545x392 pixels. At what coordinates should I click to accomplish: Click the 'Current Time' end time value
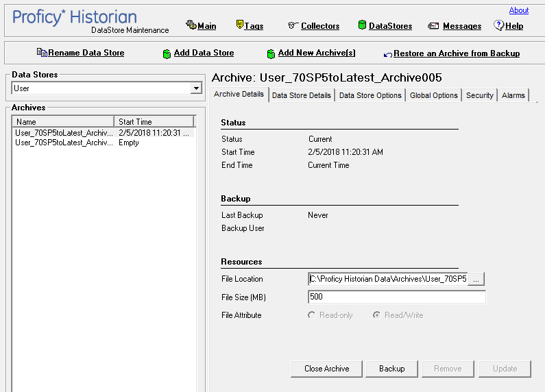[x=328, y=165]
